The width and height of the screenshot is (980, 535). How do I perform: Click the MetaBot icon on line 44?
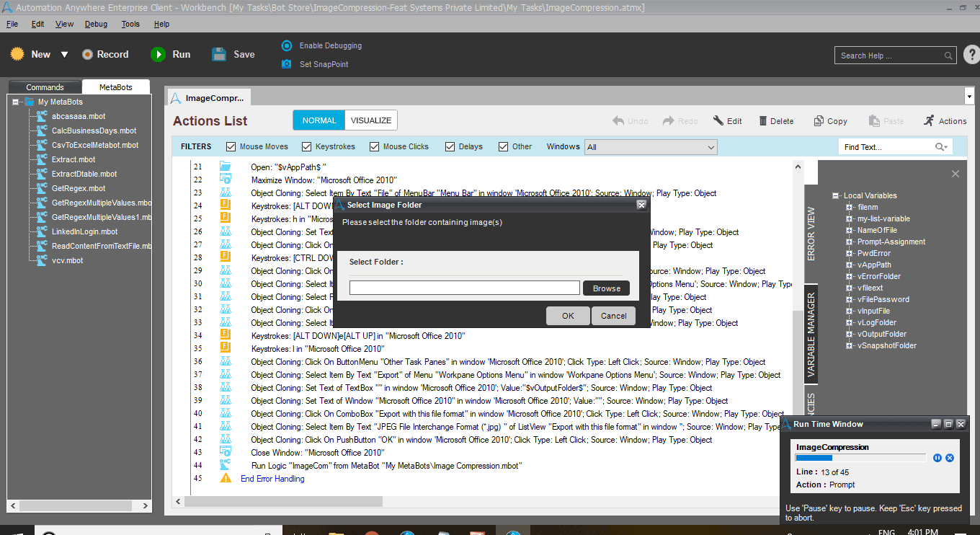click(x=225, y=465)
